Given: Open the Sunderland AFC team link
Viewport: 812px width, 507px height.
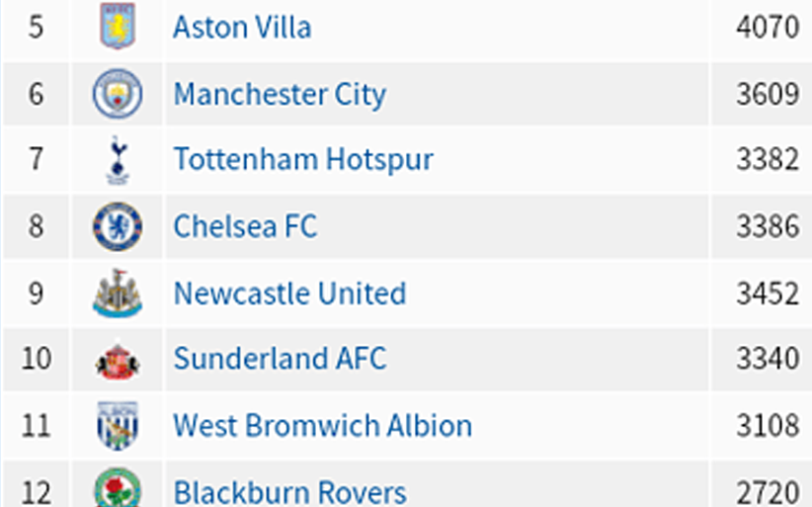Looking at the screenshot, I should click(280, 359).
